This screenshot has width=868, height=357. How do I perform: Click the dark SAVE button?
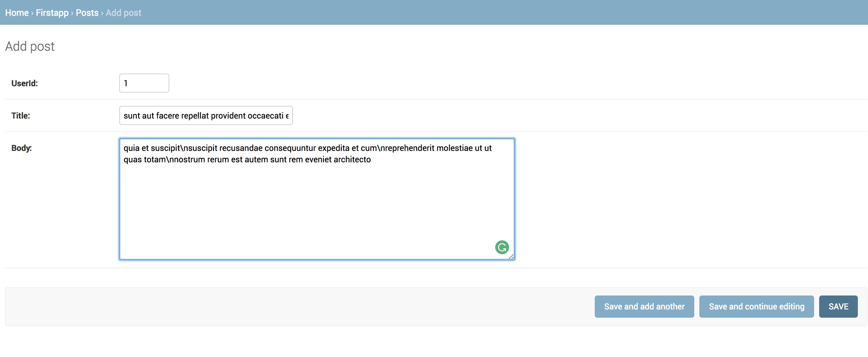838,307
